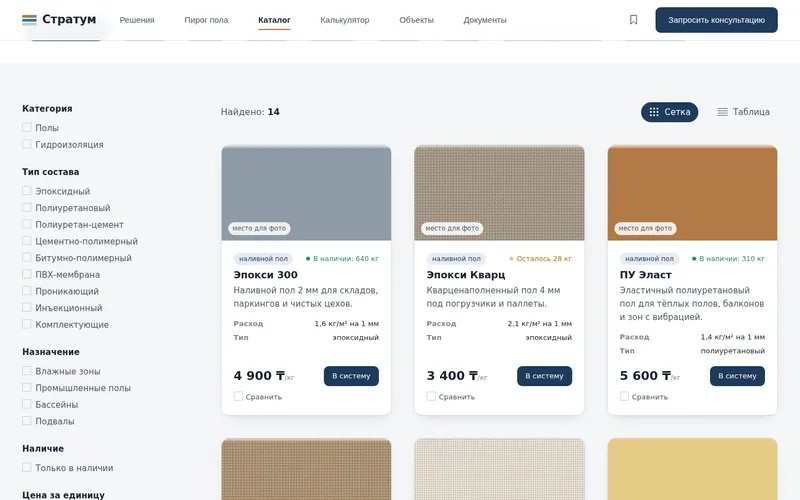Select ПВХ-мембрана filter

pos(27,274)
